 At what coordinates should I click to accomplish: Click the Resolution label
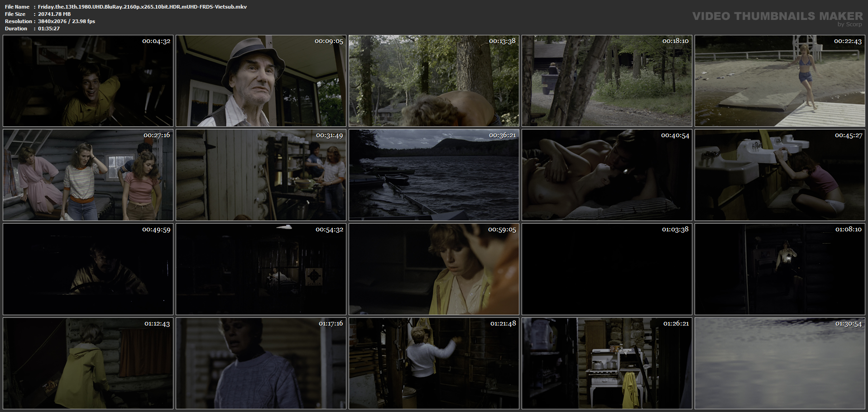click(19, 21)
